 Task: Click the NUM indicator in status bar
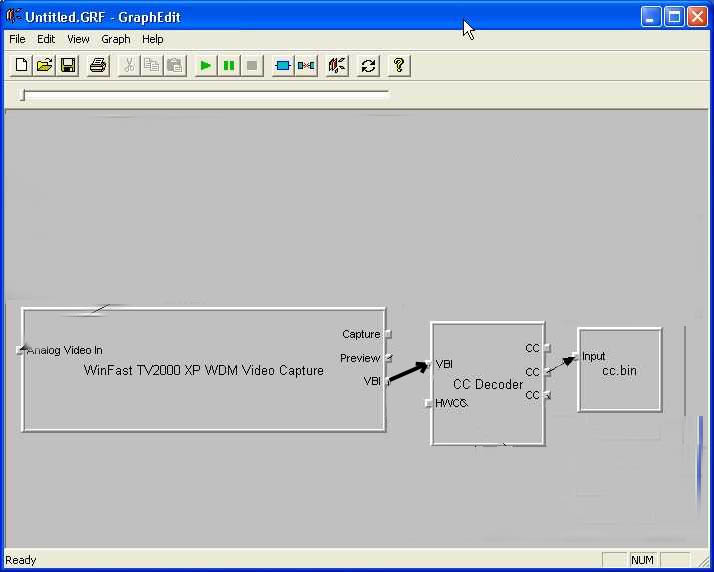pyautogui.click(x=643, y=560)
